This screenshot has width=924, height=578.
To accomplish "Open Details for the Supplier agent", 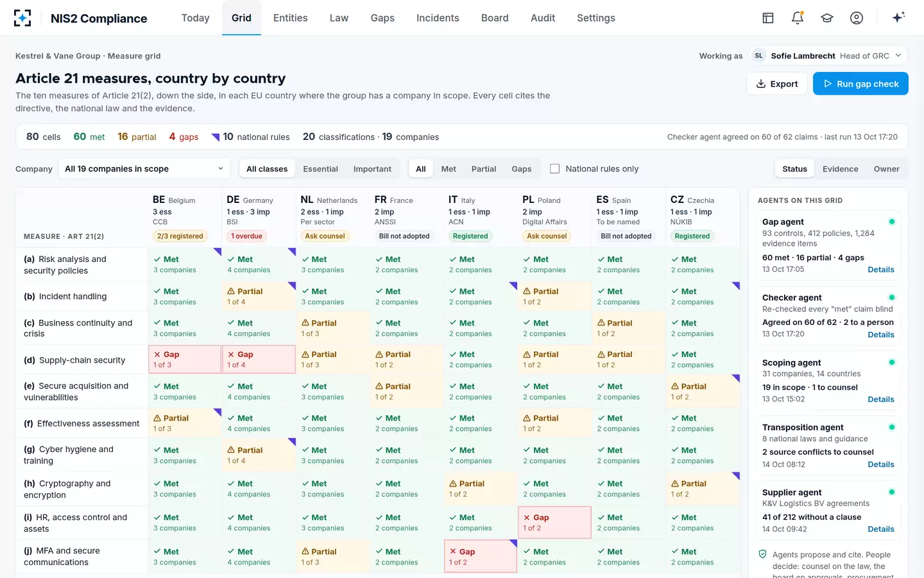I will point(880,529).
